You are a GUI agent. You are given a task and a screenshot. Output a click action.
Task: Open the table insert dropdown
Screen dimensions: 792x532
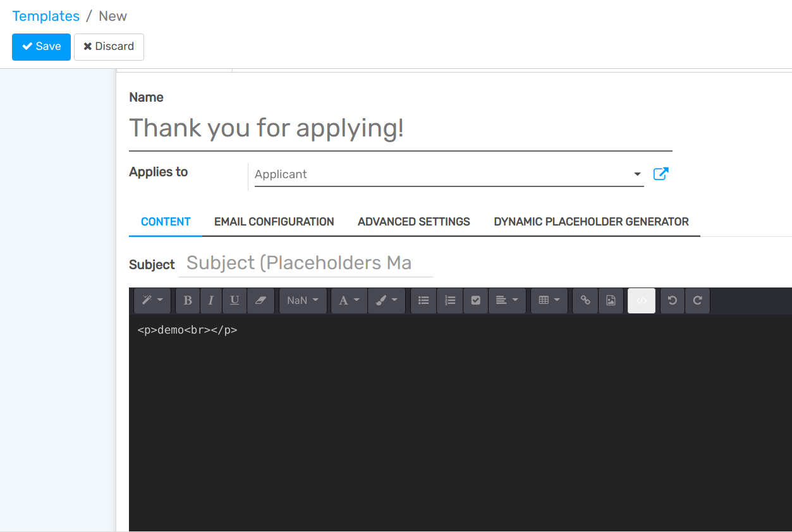[549, 301]
